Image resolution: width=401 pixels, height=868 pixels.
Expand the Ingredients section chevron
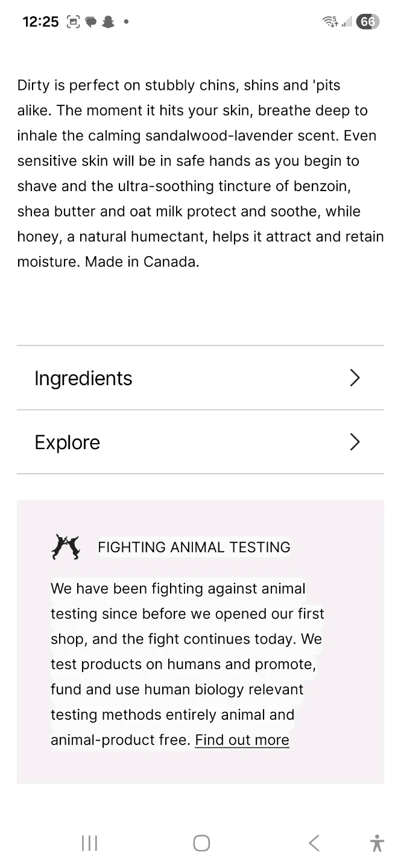click(355, 378)
